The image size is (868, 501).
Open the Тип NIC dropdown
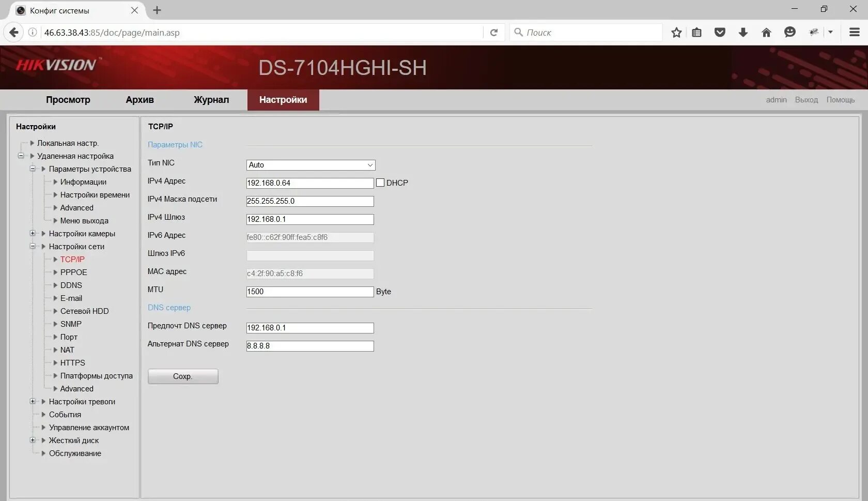(311, 165)
